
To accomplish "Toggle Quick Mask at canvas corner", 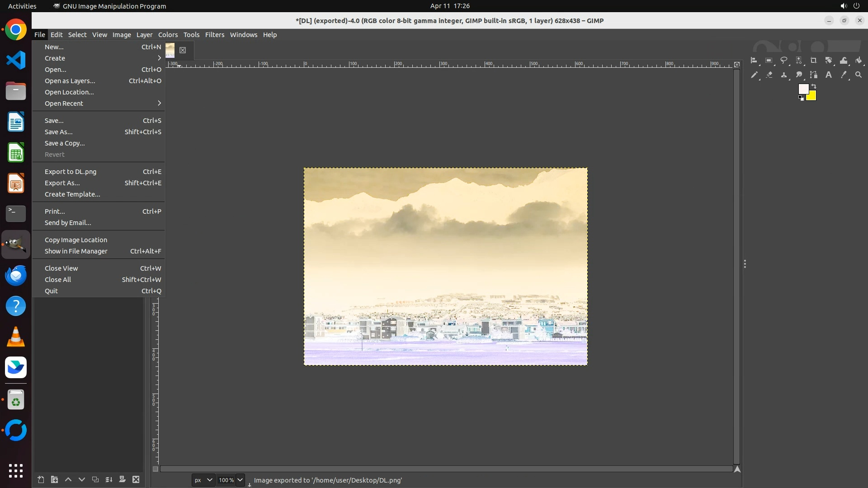I will click(156, 469).
